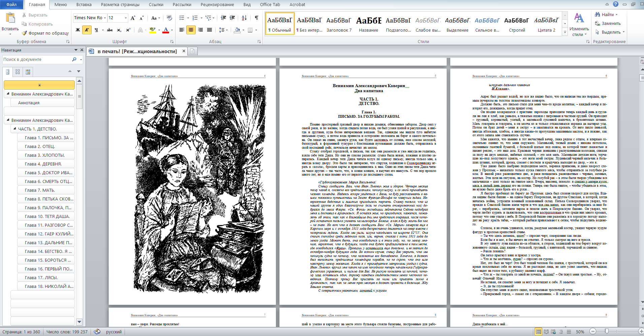Click the Paste (Вставить) clipboard icon
This screenshot has width=644, height=336.
pyautogui.click(x=10, y=18)
